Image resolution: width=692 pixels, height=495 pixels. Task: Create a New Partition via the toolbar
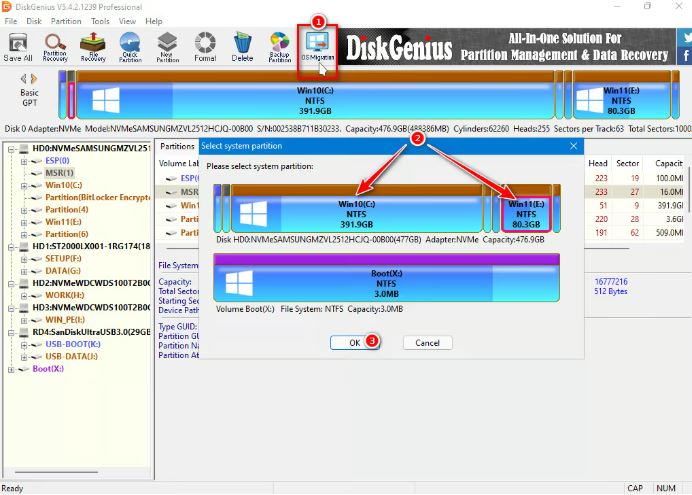[167, 47]
